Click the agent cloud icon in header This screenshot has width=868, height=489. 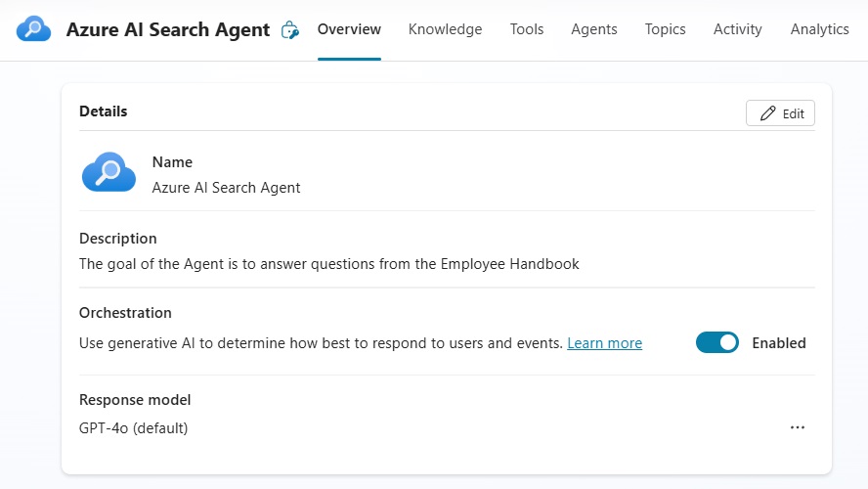click(x=34, y=28)
